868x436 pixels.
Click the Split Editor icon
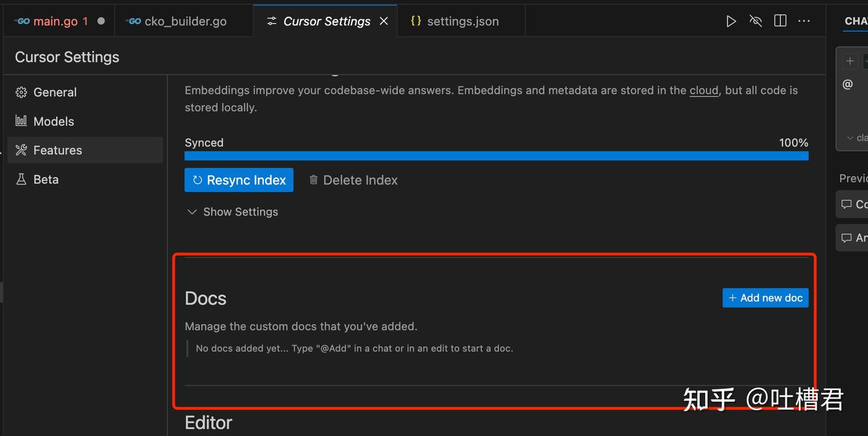[780, 21]
